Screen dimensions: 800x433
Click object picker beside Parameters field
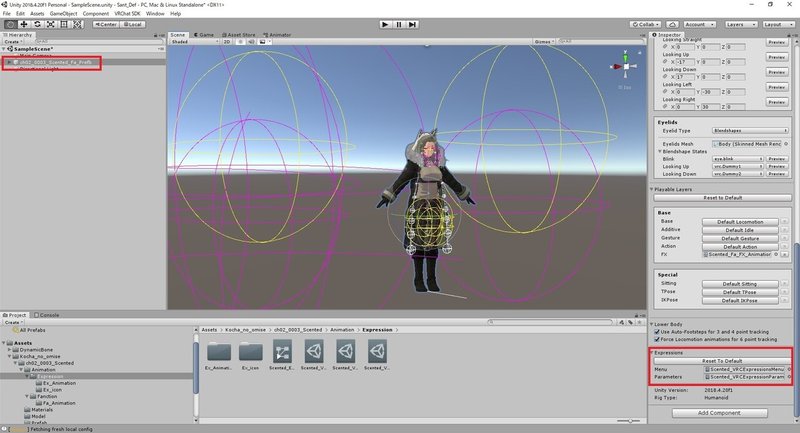789,377
